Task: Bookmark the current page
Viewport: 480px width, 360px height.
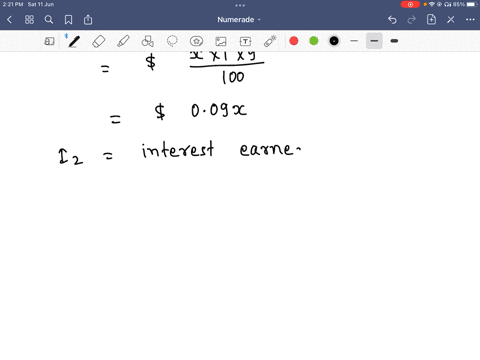Action: coord(68,20)
